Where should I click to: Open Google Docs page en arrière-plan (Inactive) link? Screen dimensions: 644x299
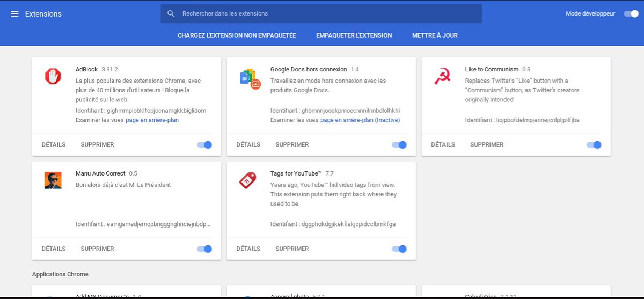pos(360,120)
